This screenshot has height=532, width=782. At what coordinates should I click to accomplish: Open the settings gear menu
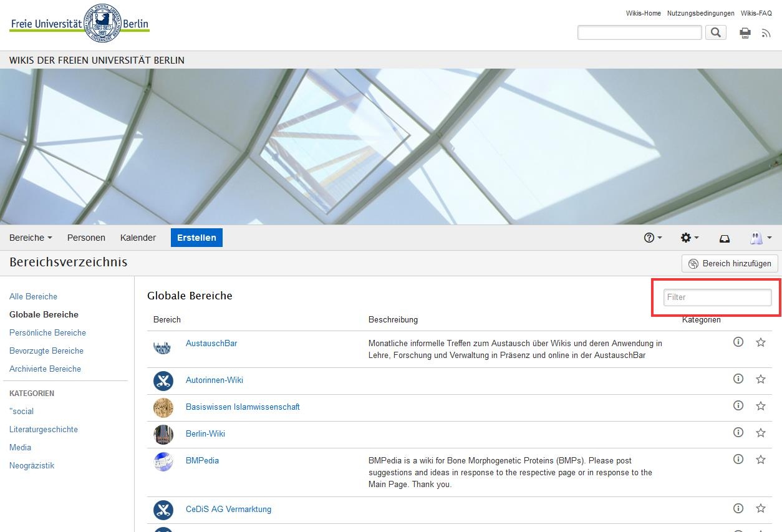tap(690, 238)
